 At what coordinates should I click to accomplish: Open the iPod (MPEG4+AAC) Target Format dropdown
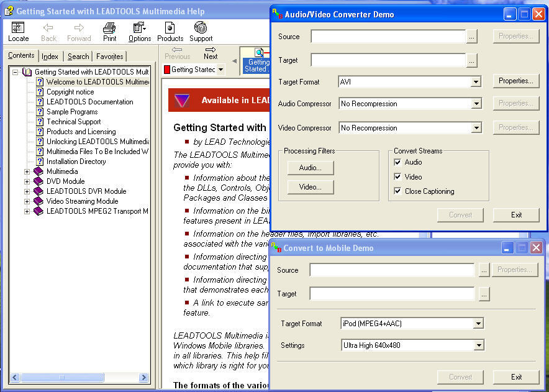tap(478, 323)
